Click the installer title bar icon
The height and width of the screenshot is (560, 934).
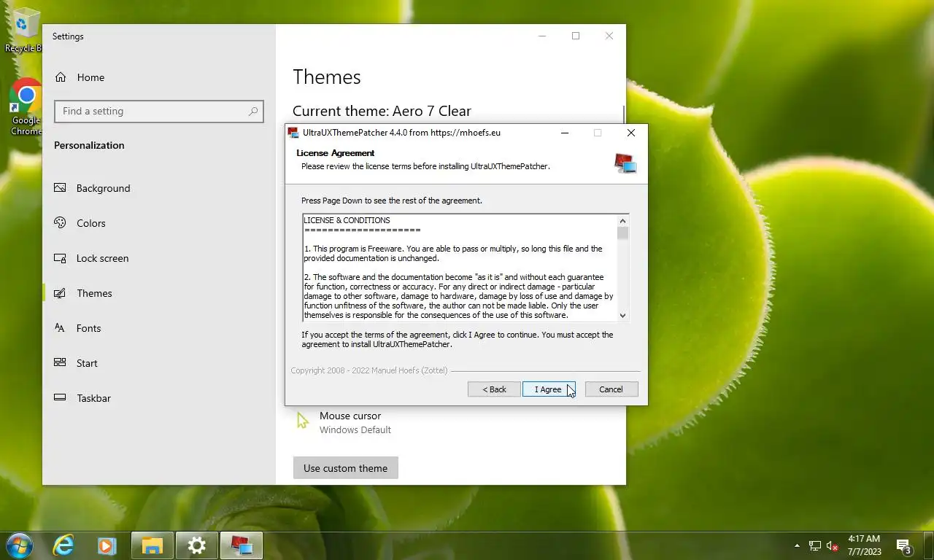pyautogui.click(x=293, y=133)
